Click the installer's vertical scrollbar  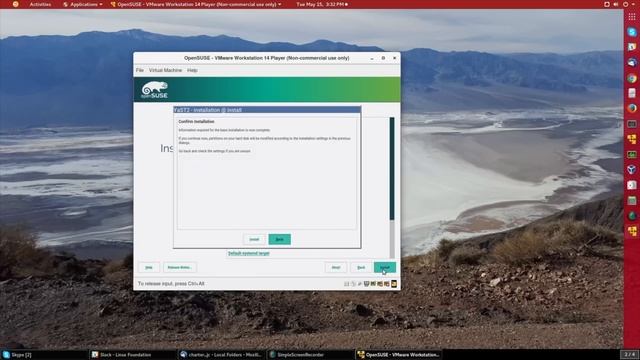(392, 188)
